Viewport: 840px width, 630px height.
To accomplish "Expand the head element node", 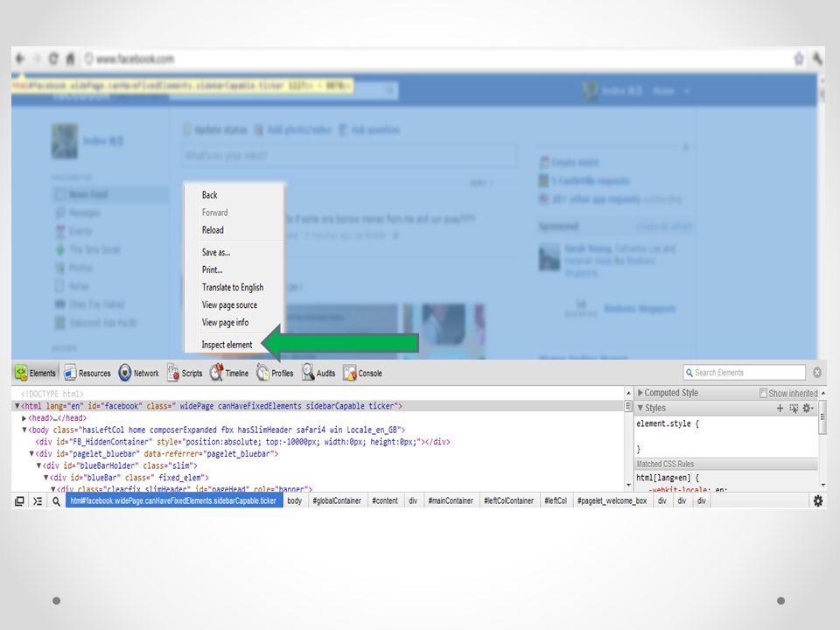I will pyautogui.click(x=24, y=418).
